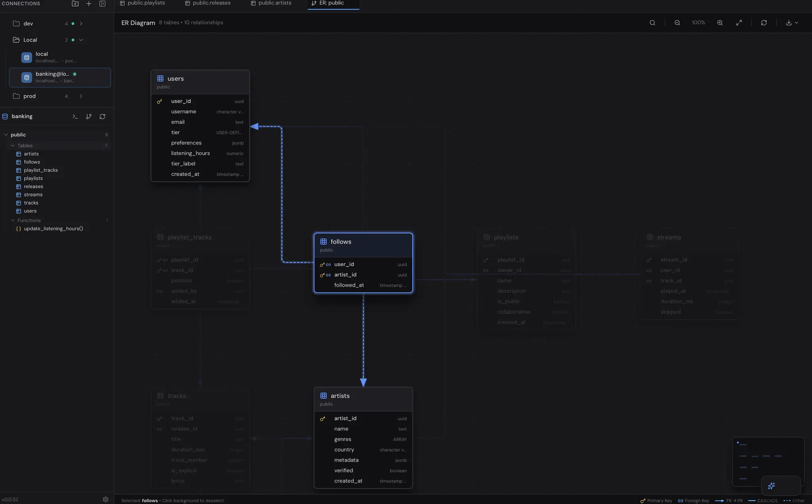This screenshot has height=504, width=812.
Task: Select the dimmed streams table card
Action: click(689, 274)
